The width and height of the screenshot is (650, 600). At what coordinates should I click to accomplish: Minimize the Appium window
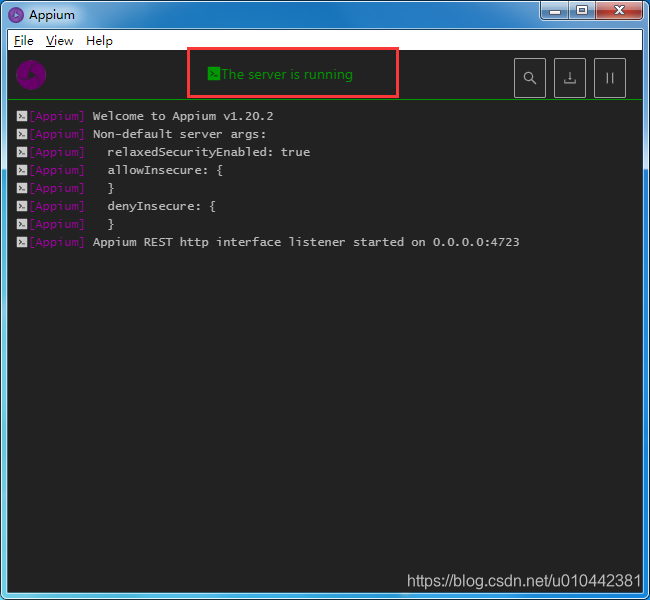555,10
